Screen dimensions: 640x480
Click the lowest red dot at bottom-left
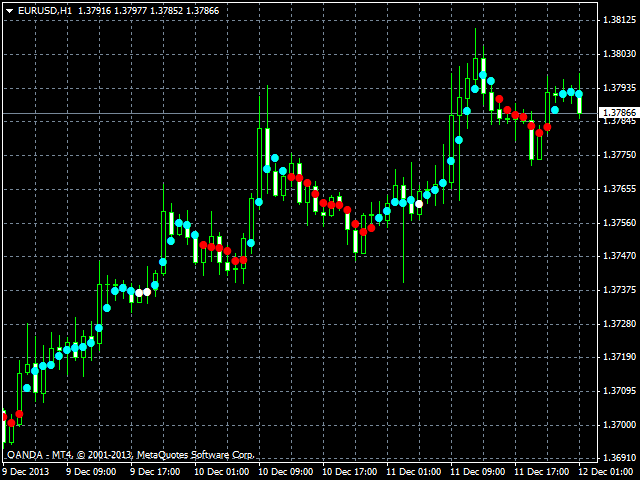[x=11, y=423]
